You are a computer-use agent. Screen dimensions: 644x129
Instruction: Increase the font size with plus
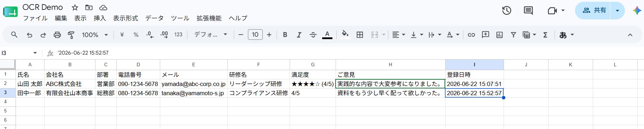[x=269, y=35]
